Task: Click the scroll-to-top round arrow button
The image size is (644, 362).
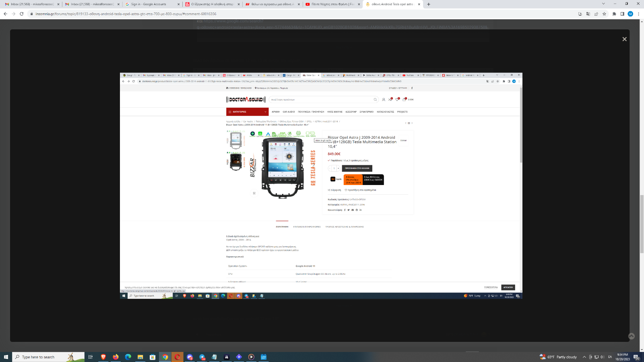Action: click(632, 336)
